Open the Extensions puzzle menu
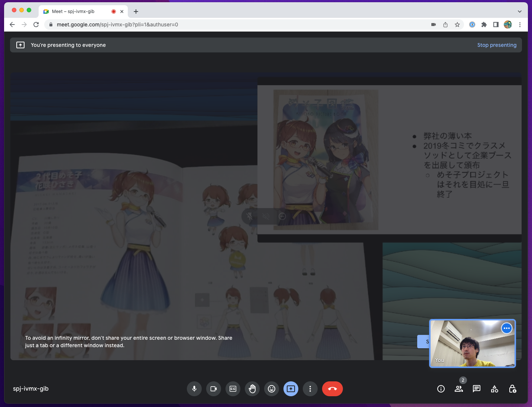 pyautogui.click(x=484, y=25)
